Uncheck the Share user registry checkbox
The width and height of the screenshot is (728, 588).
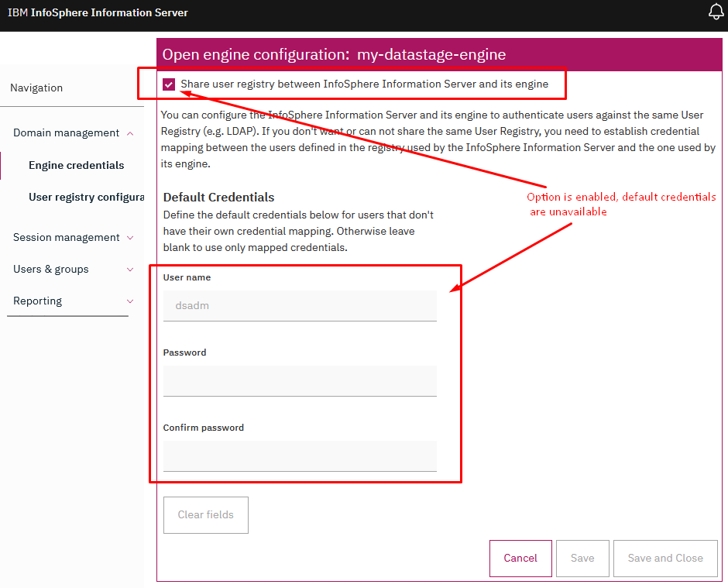point(169,84)
